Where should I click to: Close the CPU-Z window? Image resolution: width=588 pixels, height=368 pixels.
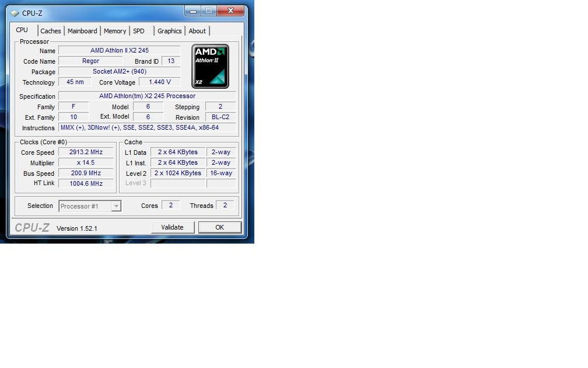point(230,11)
